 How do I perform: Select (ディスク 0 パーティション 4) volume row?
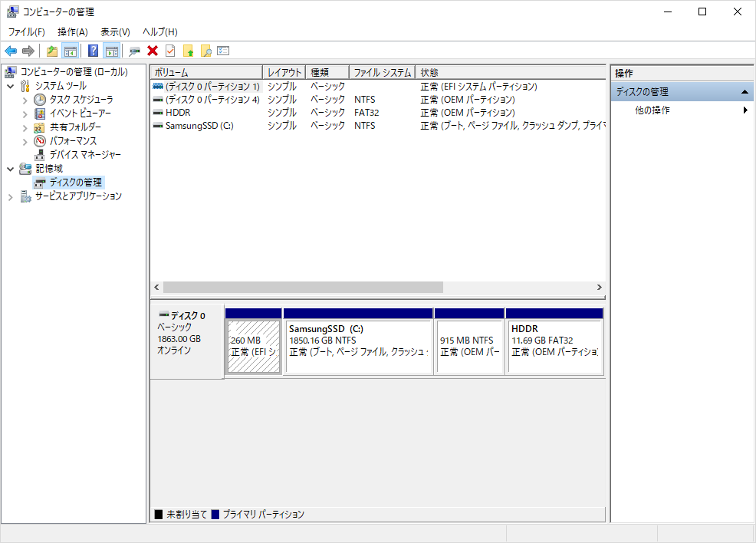click(x=378, y=100)
